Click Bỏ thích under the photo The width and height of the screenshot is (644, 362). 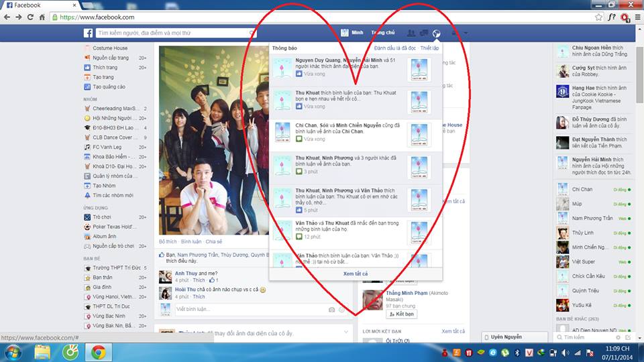[168, 242]
